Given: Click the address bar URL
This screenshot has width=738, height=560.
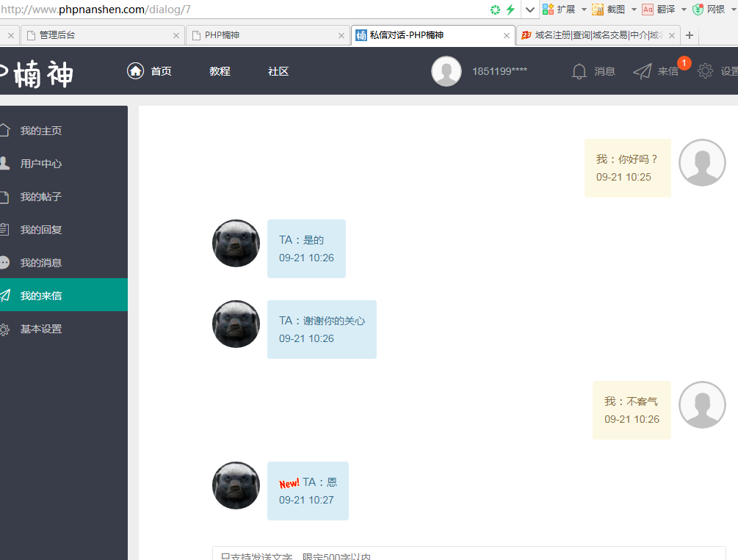Looking at the screenshot, I should coord(96,10).
